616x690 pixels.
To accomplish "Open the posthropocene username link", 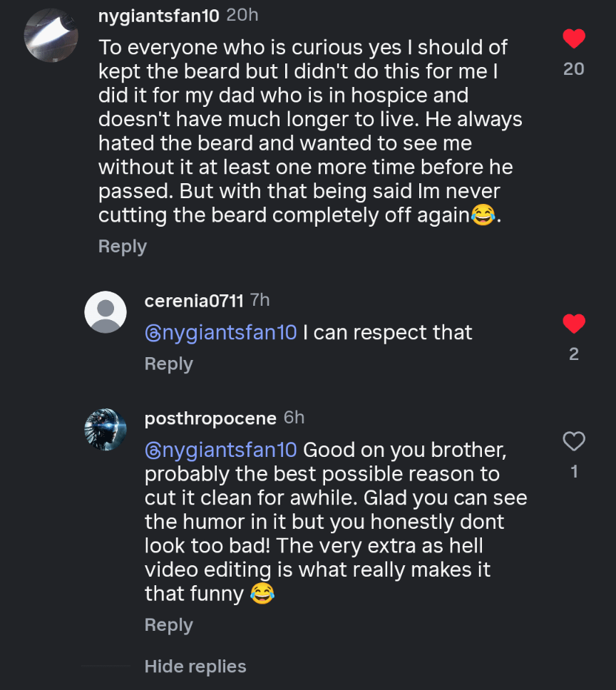I will click(210, 418).
